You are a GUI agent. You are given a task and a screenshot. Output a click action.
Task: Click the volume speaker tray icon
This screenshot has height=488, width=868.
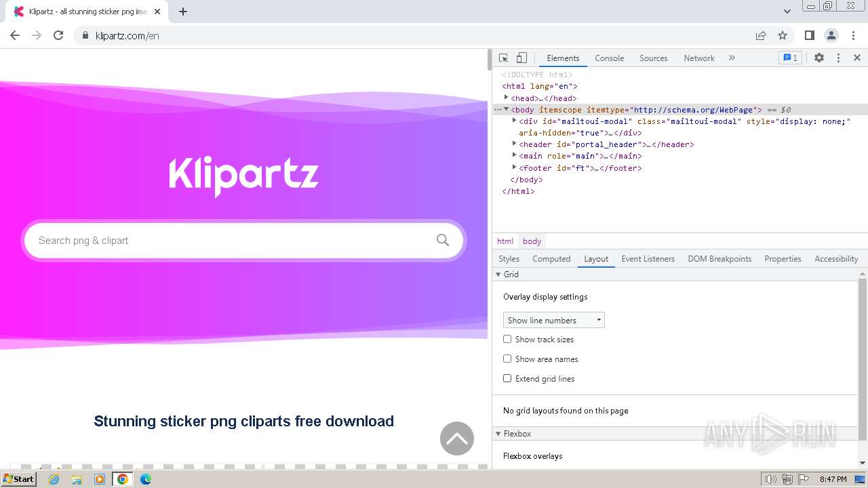[x=771, y=479]
